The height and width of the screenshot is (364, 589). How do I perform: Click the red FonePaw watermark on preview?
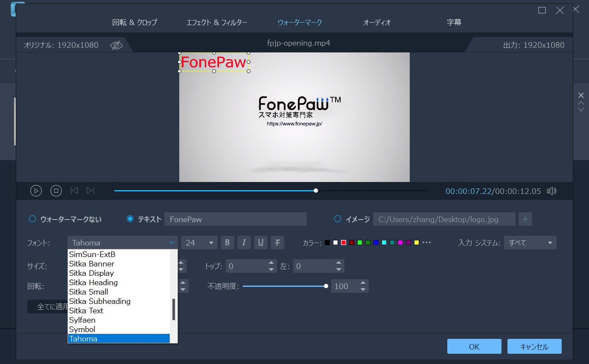pos(214,62)
